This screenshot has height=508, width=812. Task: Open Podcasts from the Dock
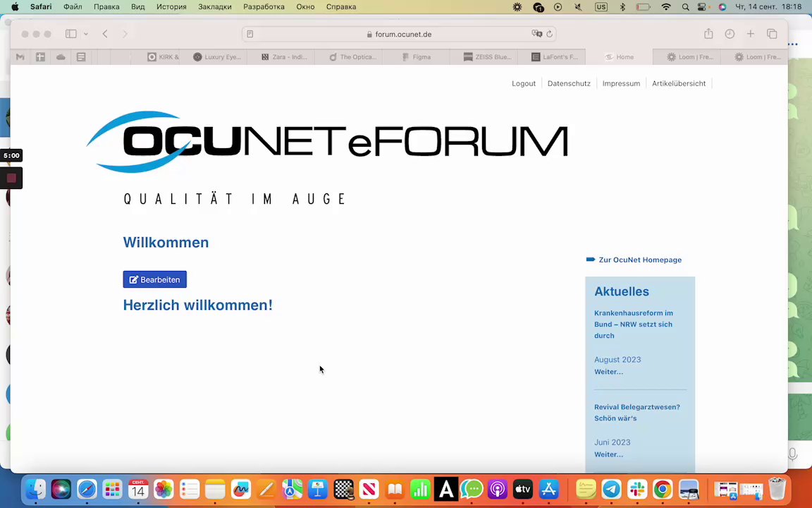coord(498,489)
